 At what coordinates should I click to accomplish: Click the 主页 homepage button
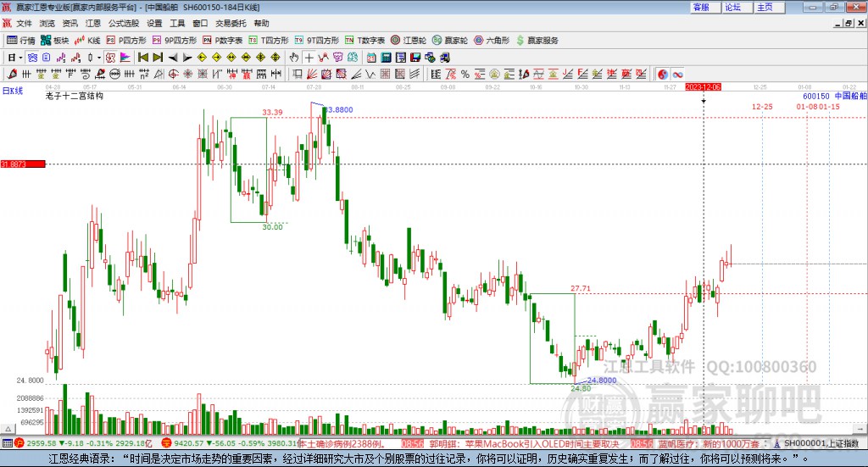click(x=770, y=7)
